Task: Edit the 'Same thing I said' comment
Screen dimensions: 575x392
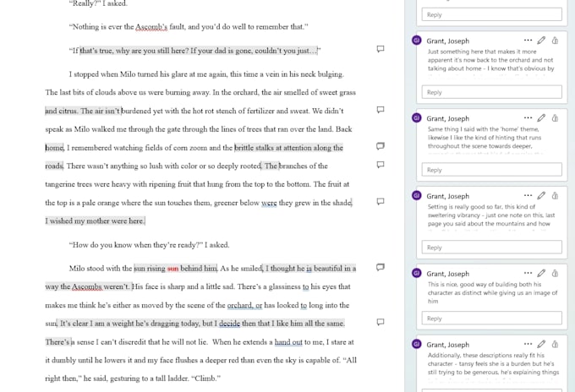Action: click(541, 118)
